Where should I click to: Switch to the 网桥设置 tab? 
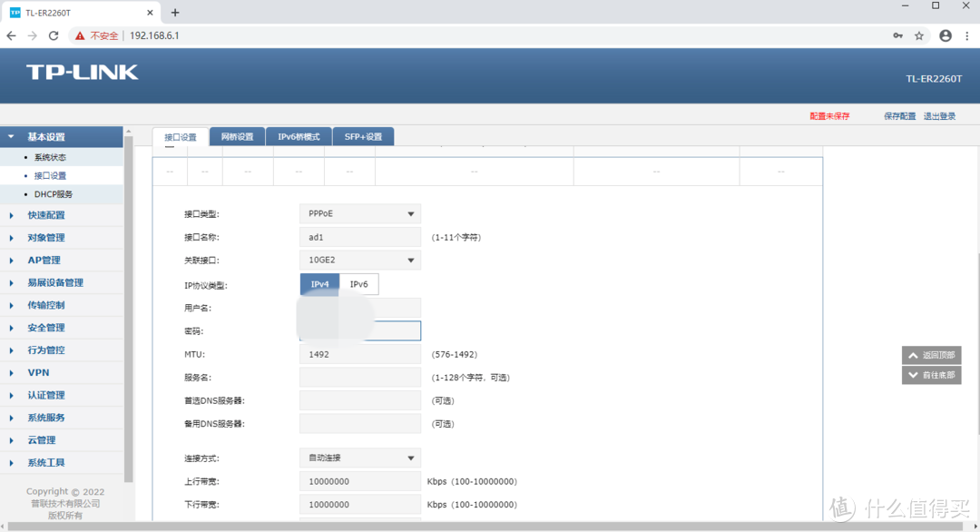237,137
